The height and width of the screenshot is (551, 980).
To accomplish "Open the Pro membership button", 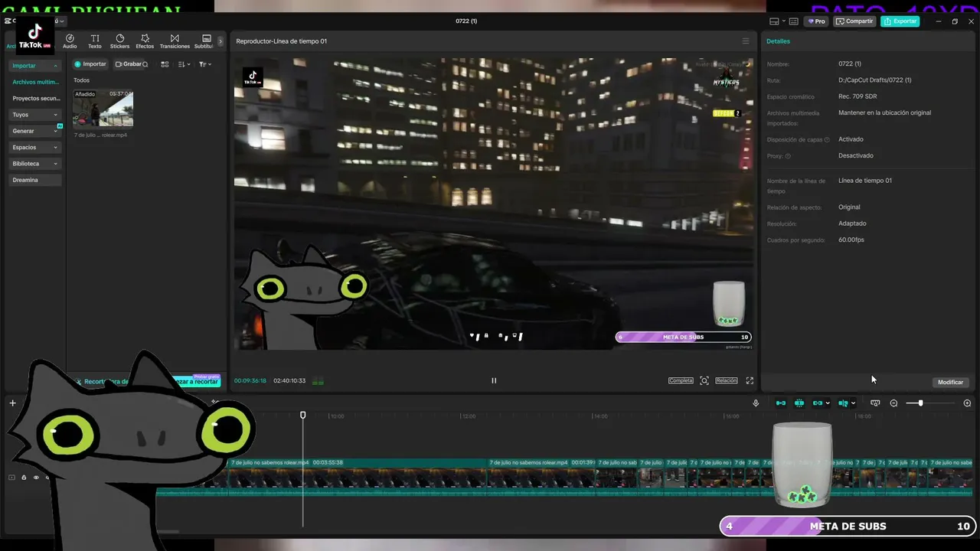I will pos(815,21).
